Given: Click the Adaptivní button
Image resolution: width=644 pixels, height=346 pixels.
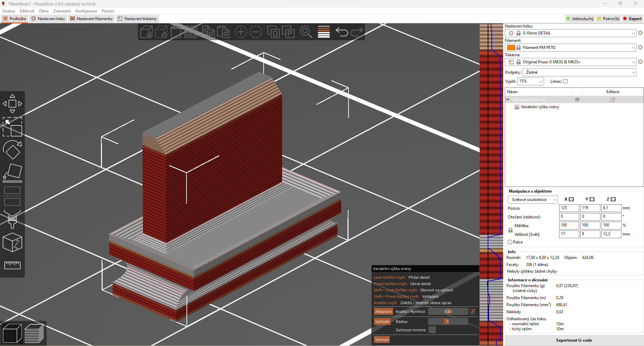Looking at the screenshot, I should (383, 312).
